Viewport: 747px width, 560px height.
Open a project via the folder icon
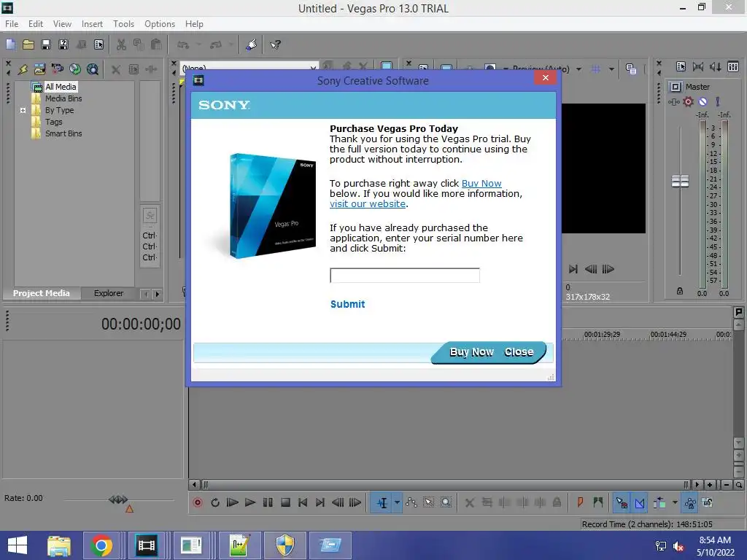[x=28, y=44]
